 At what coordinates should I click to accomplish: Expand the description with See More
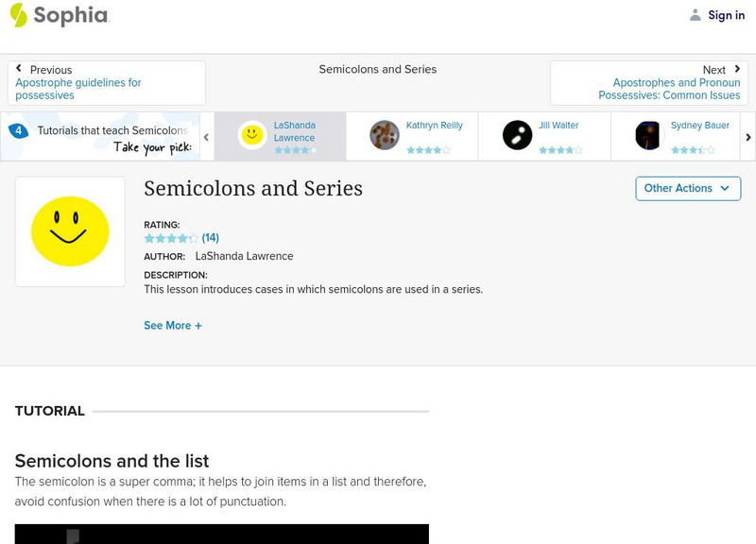(x=173, y=325)
